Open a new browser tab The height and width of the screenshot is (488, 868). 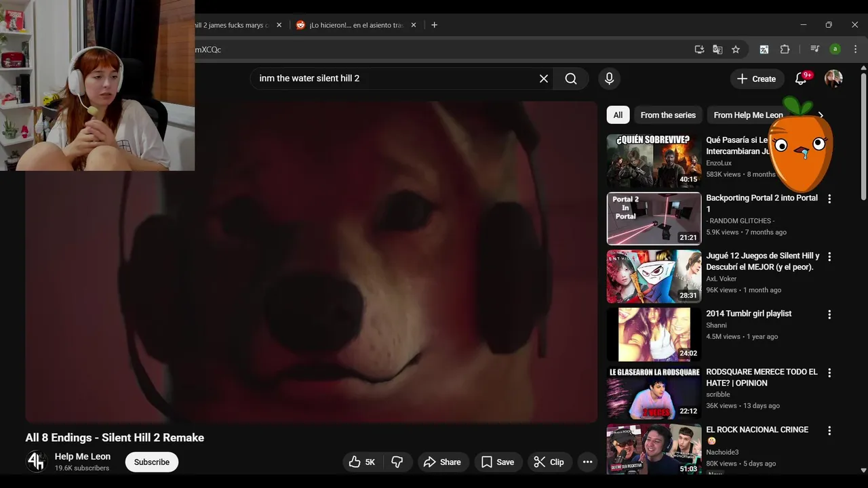434,25
